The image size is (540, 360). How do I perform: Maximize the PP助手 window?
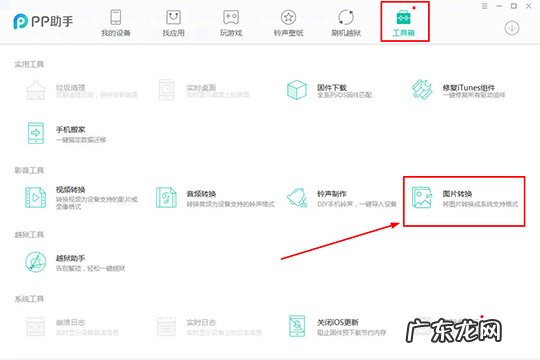tap(514, 6)
